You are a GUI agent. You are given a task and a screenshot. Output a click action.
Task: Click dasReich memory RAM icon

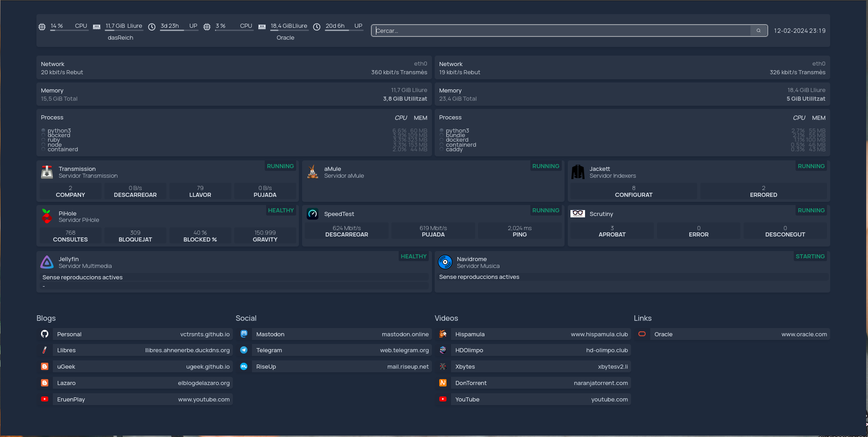[x=97, y=27]
